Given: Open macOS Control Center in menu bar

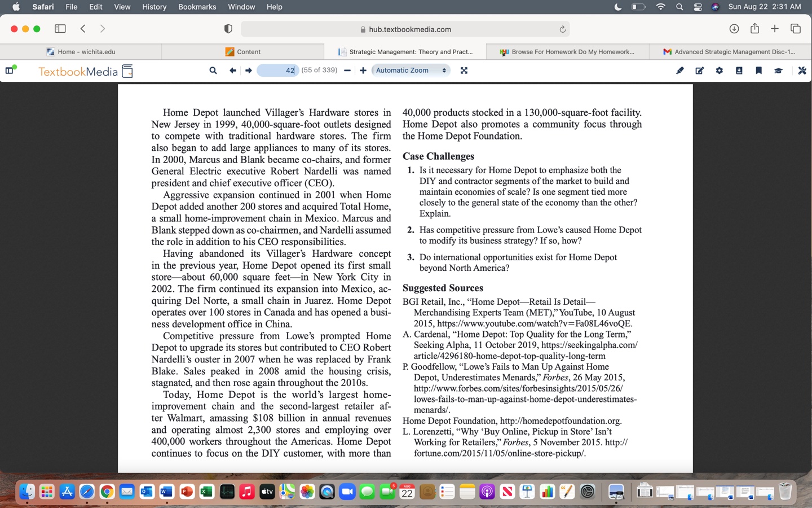Looking at the screenshot, I should (698, 7).
